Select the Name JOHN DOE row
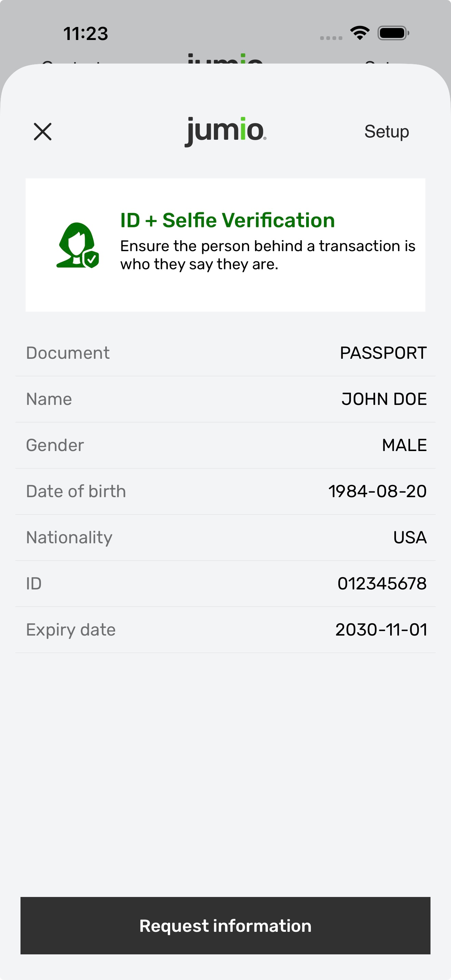 [225, 399]
